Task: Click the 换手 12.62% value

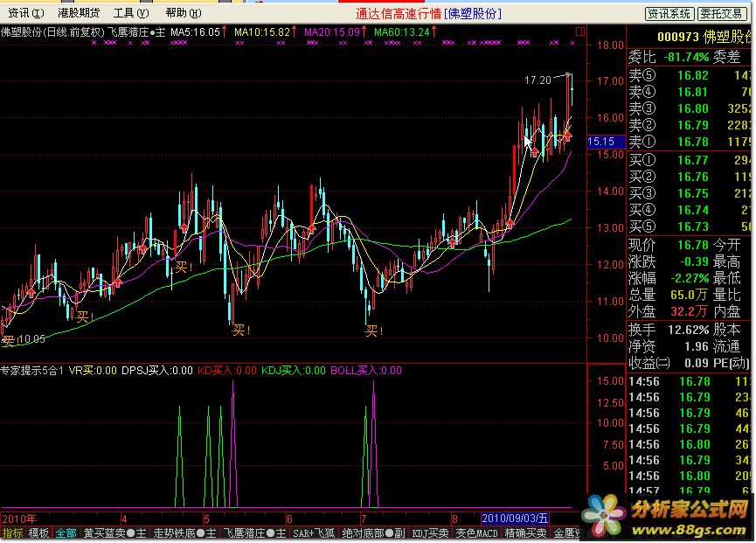Action: point(688,330)
